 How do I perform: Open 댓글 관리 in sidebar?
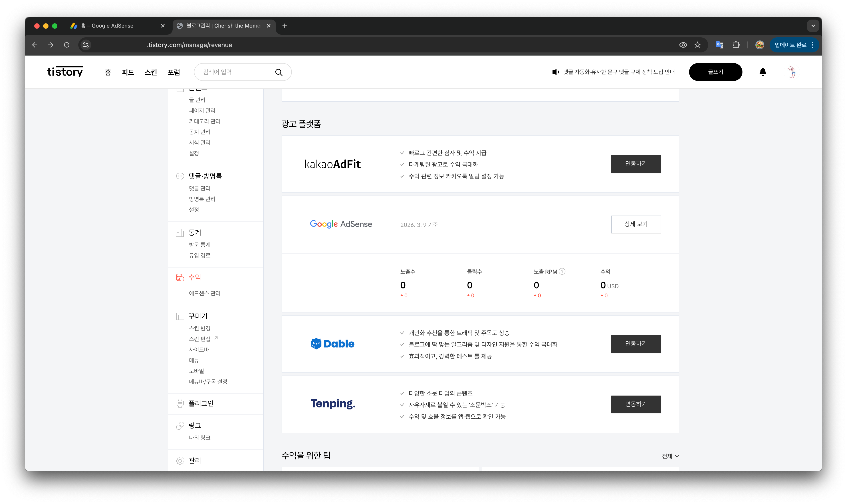point(200,188)
